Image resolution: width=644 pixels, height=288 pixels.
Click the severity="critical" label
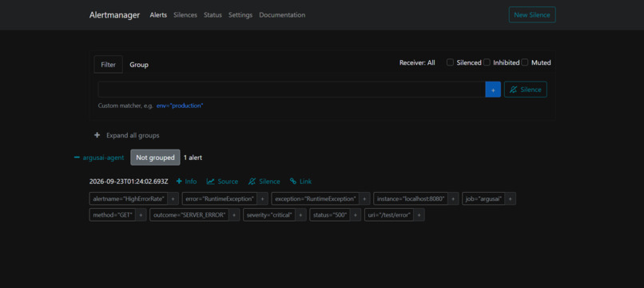click(x=269, y=214)
